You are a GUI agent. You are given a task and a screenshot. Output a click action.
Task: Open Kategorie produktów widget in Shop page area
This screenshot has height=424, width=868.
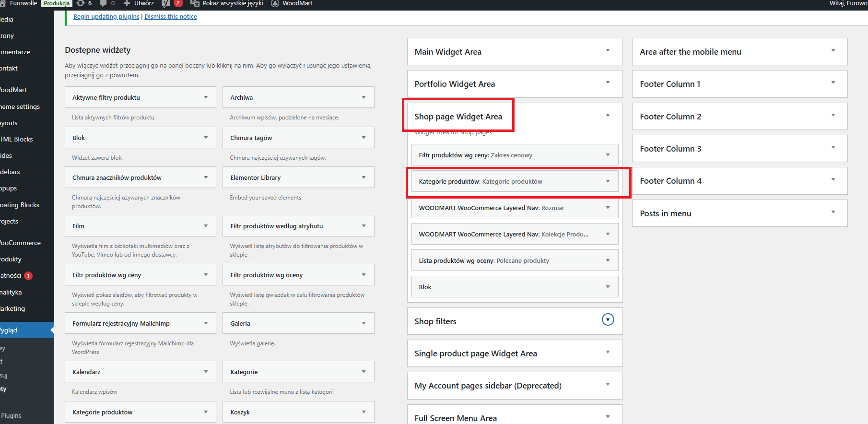click(515, 181)
